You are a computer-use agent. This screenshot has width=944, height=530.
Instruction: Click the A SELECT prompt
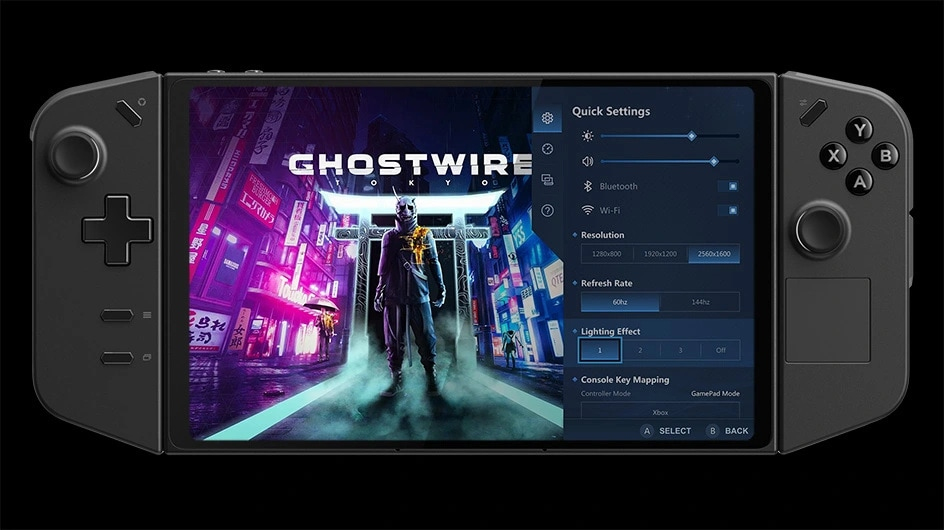[666, 431]
